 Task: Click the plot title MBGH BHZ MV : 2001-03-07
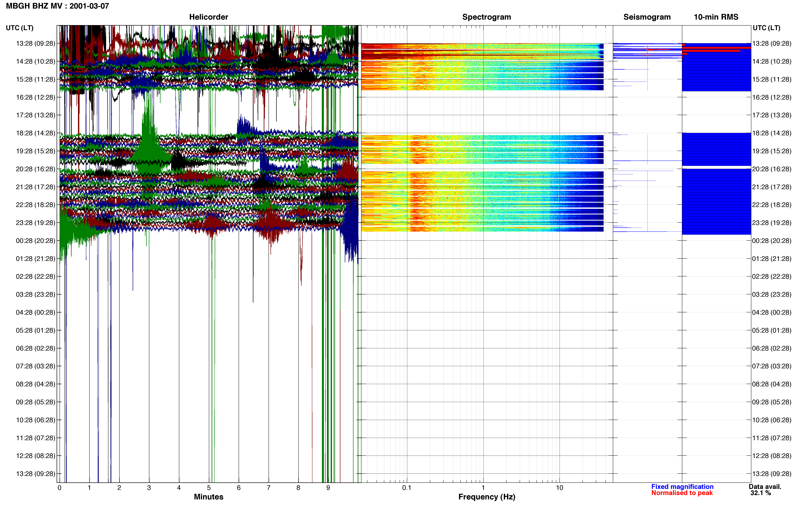pos(57,6)
